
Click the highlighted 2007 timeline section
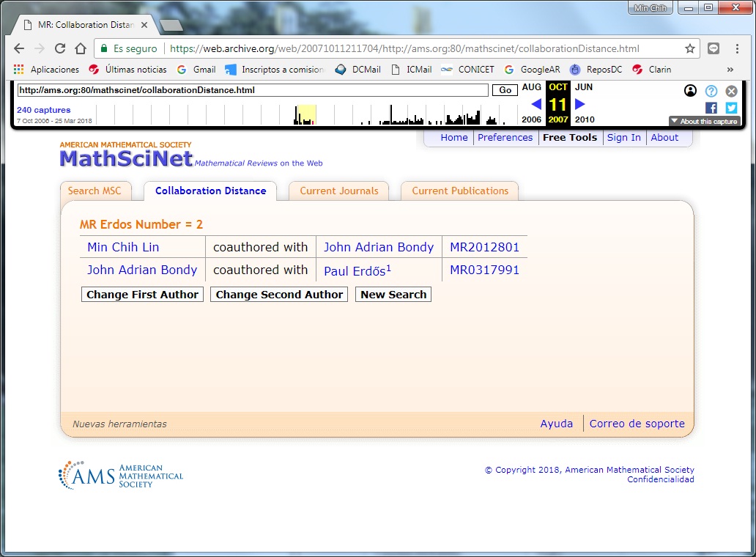pyautogui.click(x=306, y=115)
